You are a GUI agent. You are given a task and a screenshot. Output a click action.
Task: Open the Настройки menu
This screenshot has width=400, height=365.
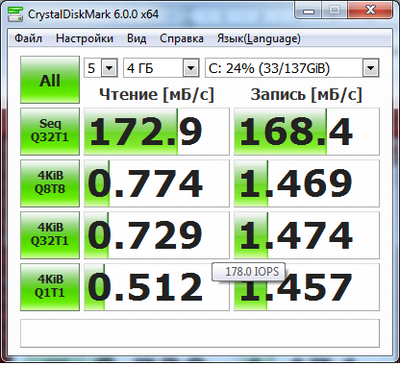[x=84, y=38]
